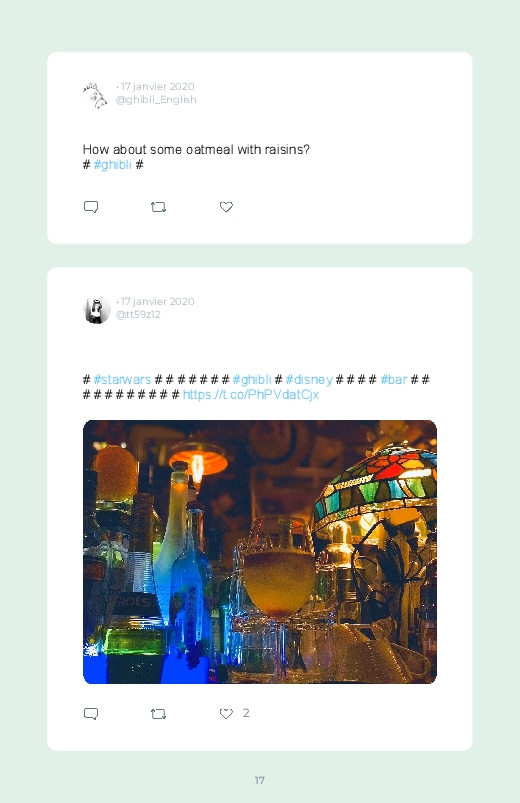Open the https://t.co/PhPVdatCjx link
This screenshot has width=520, height=803.
tap(251, 394)
